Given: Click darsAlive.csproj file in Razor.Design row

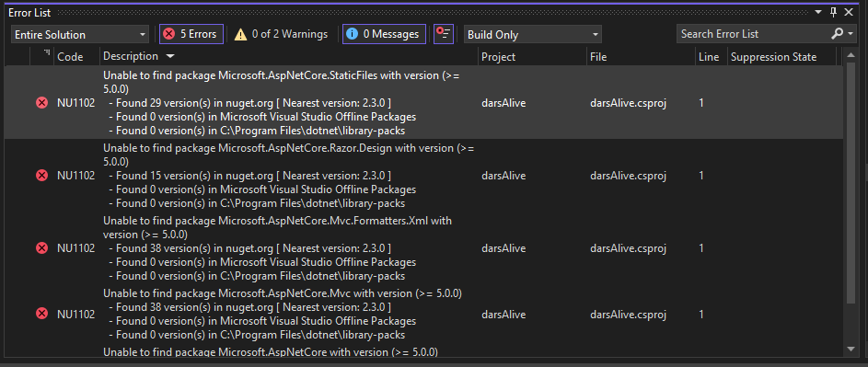Looking at the screenshot, I should click(628, 176).
